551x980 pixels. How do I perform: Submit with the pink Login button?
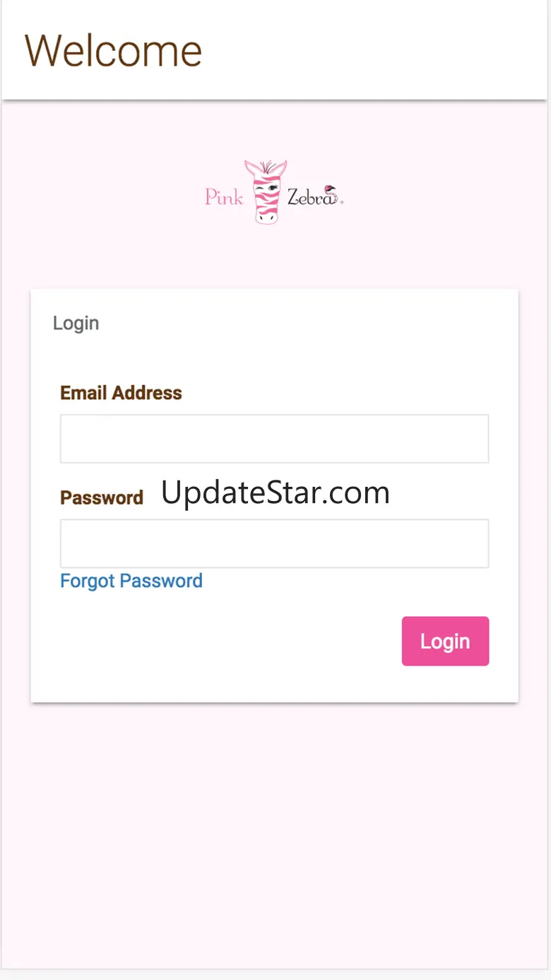click(x=445, y=641)
